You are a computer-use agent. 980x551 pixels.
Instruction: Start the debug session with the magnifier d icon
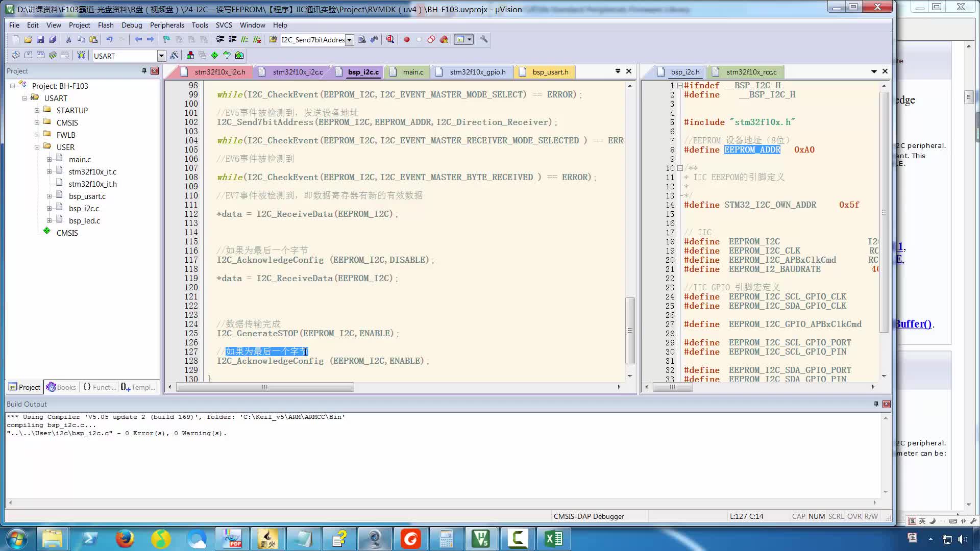tap(390, 39)
